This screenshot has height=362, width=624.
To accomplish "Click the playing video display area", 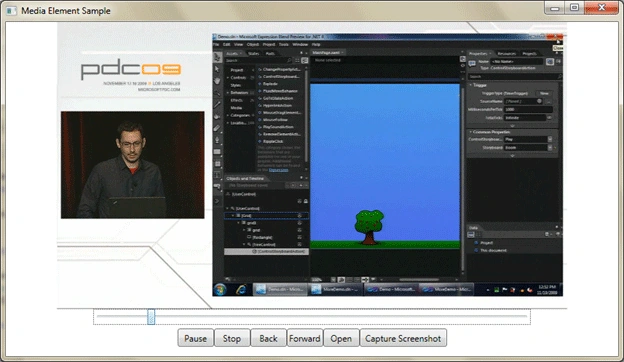I will click(x=312, y=165).
